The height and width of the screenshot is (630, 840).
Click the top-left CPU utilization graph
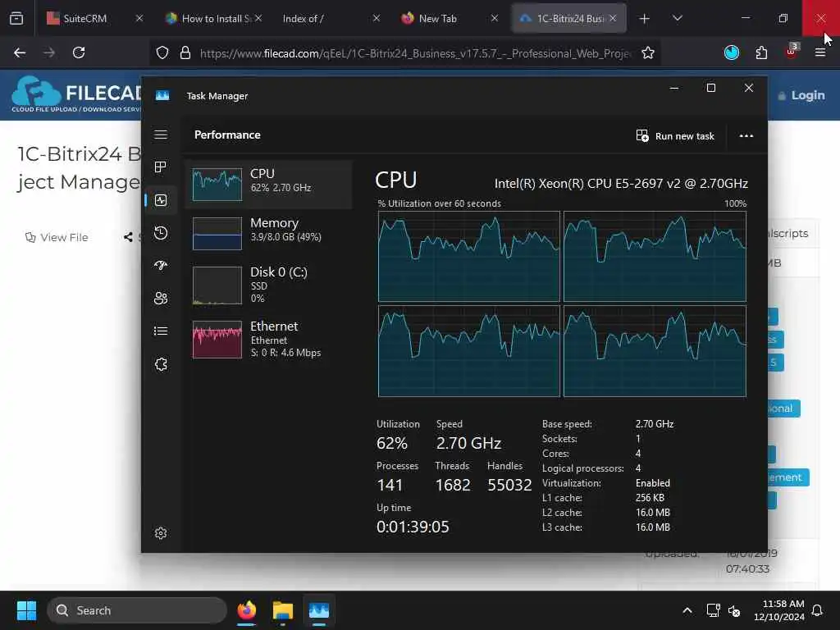click(x=468, y=257)
